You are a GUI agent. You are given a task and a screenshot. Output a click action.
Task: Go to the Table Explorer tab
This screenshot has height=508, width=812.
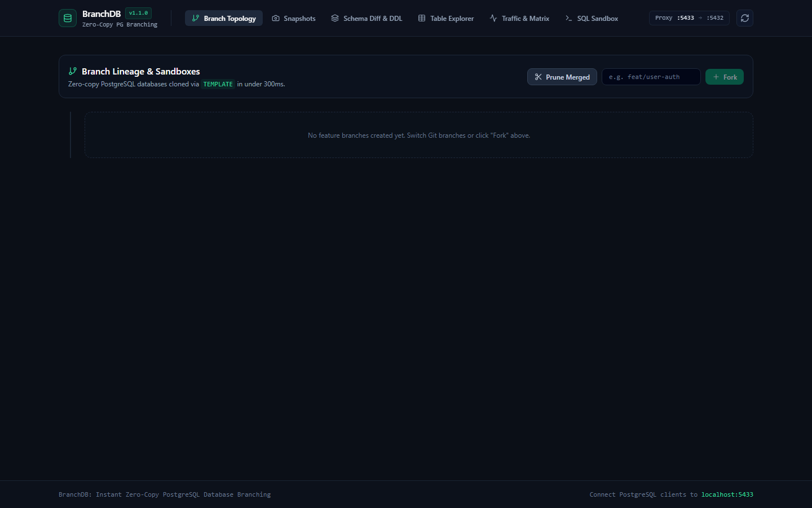pyautogui.click(x=446, y=18)
